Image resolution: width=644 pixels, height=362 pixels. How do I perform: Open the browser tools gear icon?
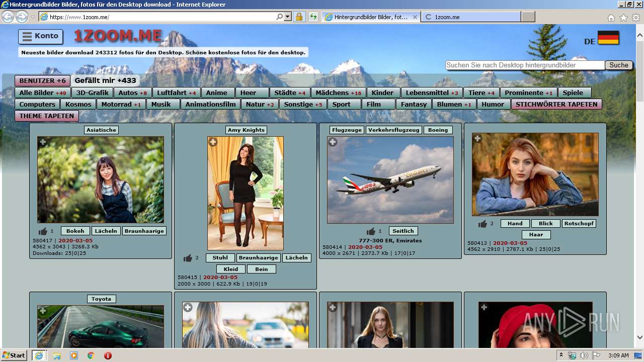click(x=636, y=18)
